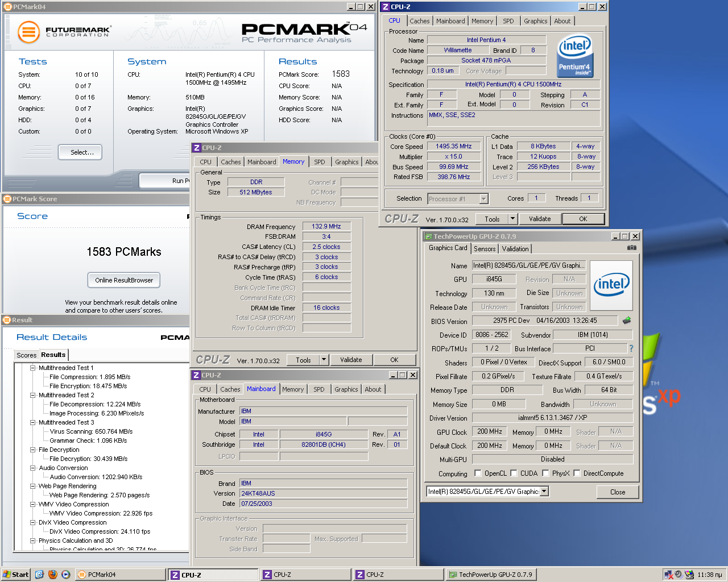The image size is (728, 582).
Task: Open the Online ResultBrowser
Action: coord(124,280)
